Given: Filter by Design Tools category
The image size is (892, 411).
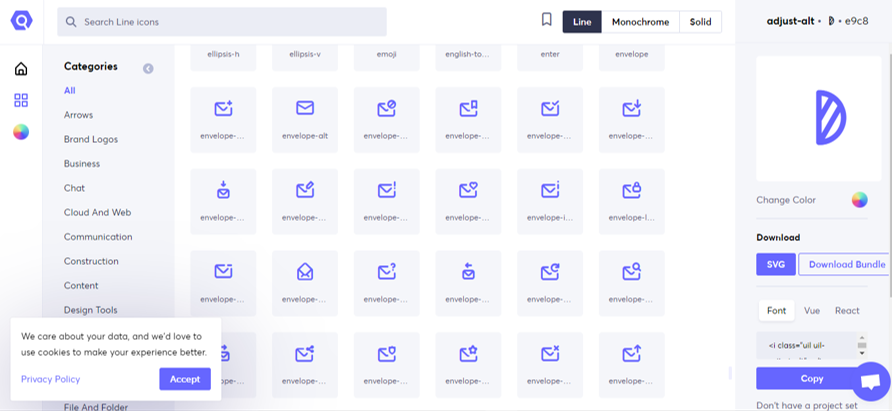Looking at the screenshot, I should [x=90, y=310].
